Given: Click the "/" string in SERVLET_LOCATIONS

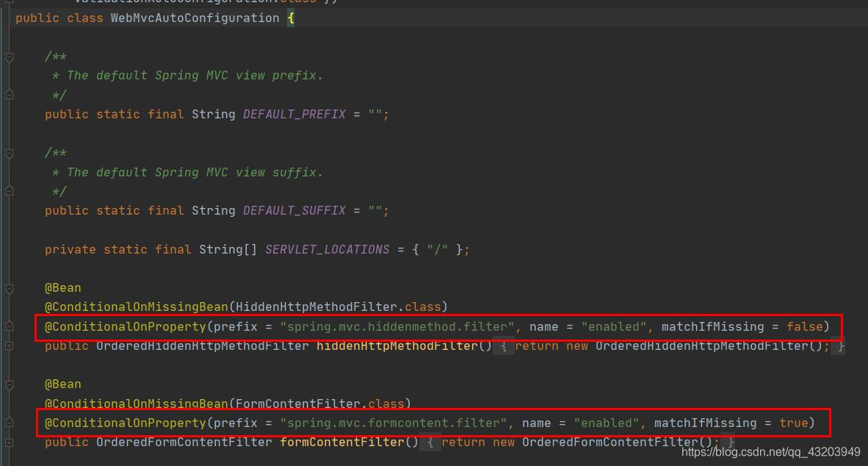Looking at the screenshot, I should pyautogui.click(x=438, y=250).
